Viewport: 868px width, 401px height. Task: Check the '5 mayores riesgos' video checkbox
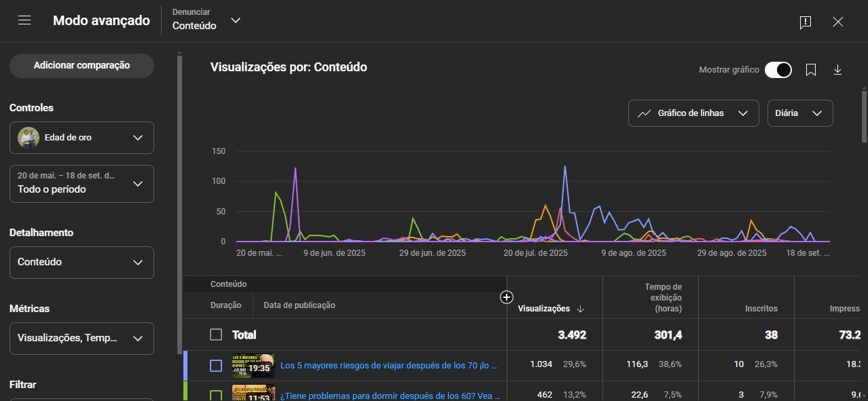point(216,366)
